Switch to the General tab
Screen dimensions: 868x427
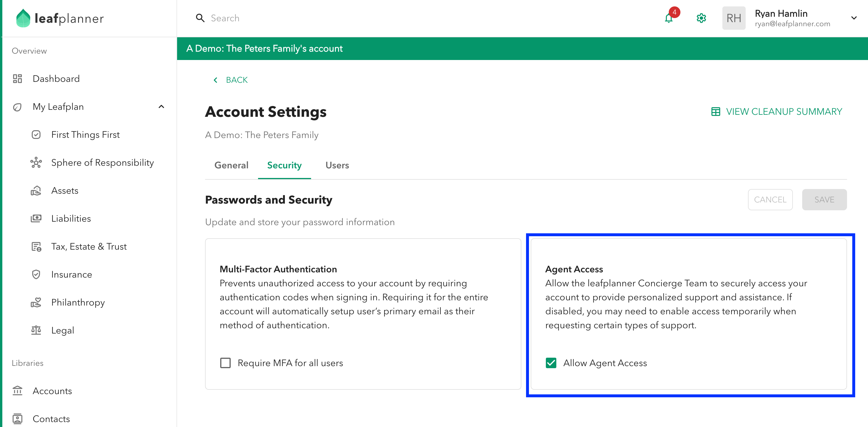[x=232, y=165]
